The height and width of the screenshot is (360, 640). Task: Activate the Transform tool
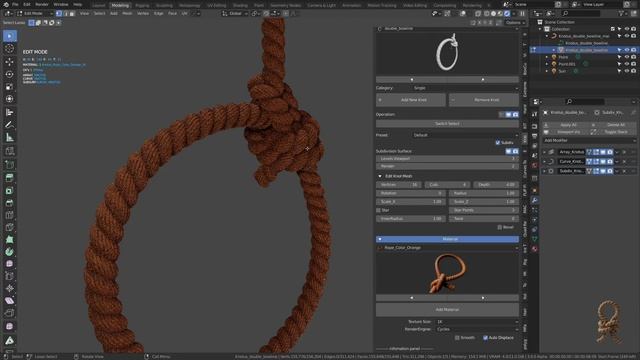[x=9, y=99]
